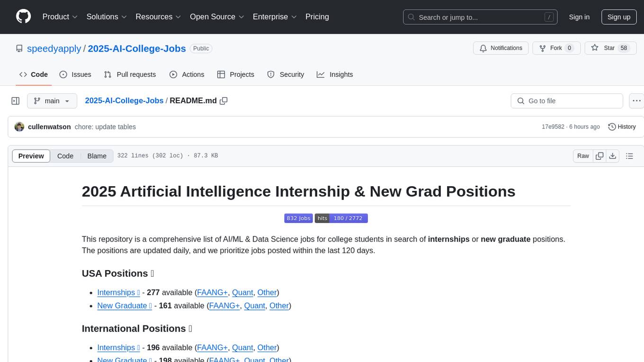Open the USA New Graduate link
The image size is (644, 362).
(x=125, y=306)
